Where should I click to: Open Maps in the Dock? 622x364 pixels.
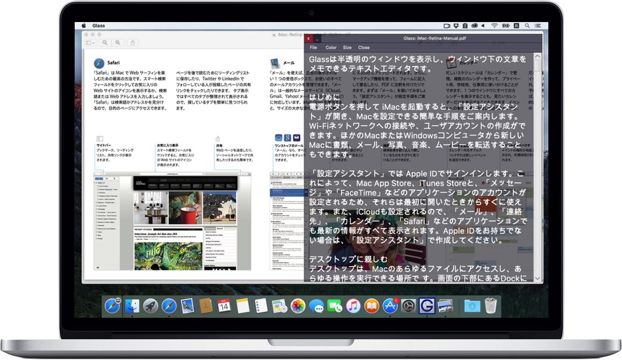point(279,306)
